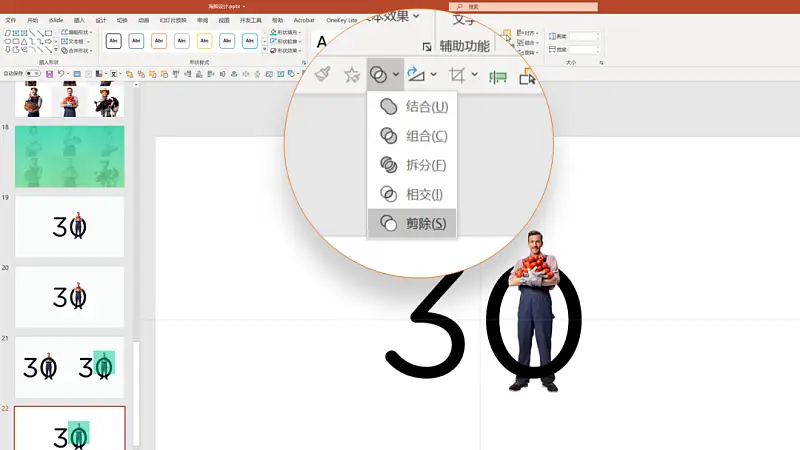Open the 文件 tab
Viewport: 800px width, 450px height.
pyautogui.click(x=11, y=20)
